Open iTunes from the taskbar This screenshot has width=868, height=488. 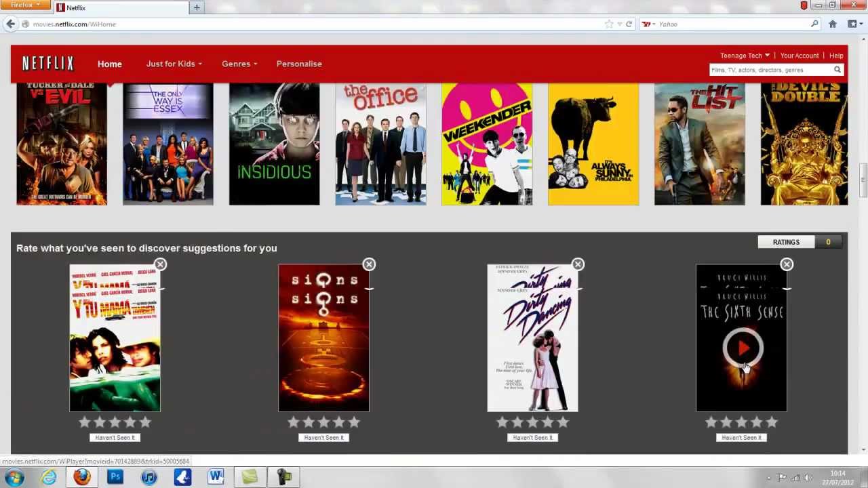[149, 477]
